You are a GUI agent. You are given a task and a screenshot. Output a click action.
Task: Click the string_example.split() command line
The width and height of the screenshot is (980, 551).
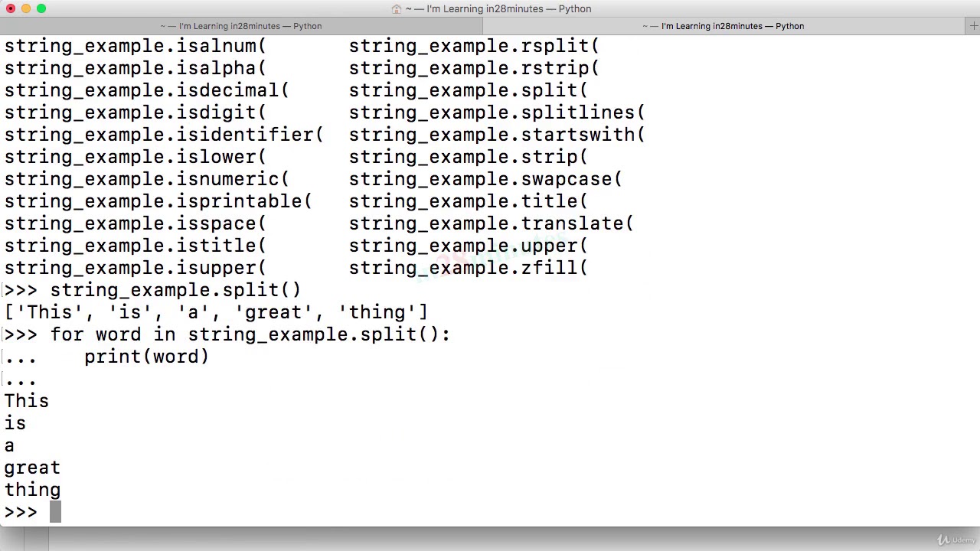[175, 290]
